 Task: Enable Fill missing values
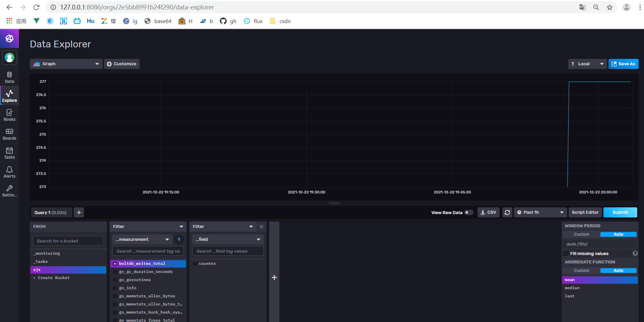tap(566, 253)
